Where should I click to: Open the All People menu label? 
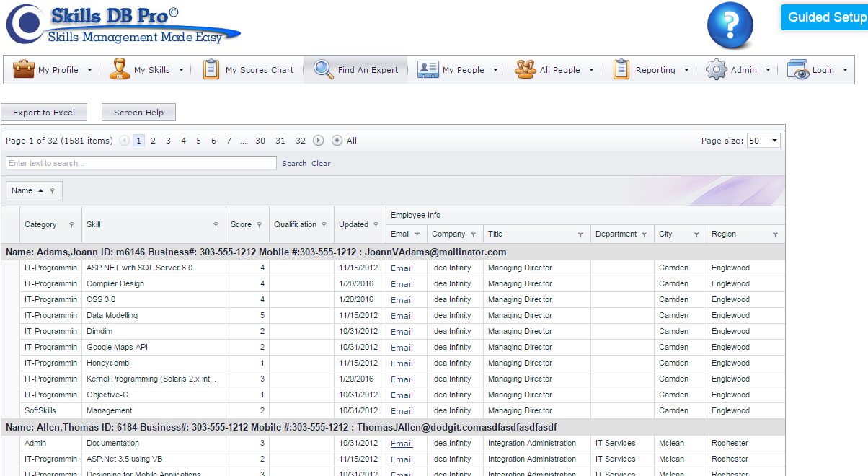pos(560,70)
